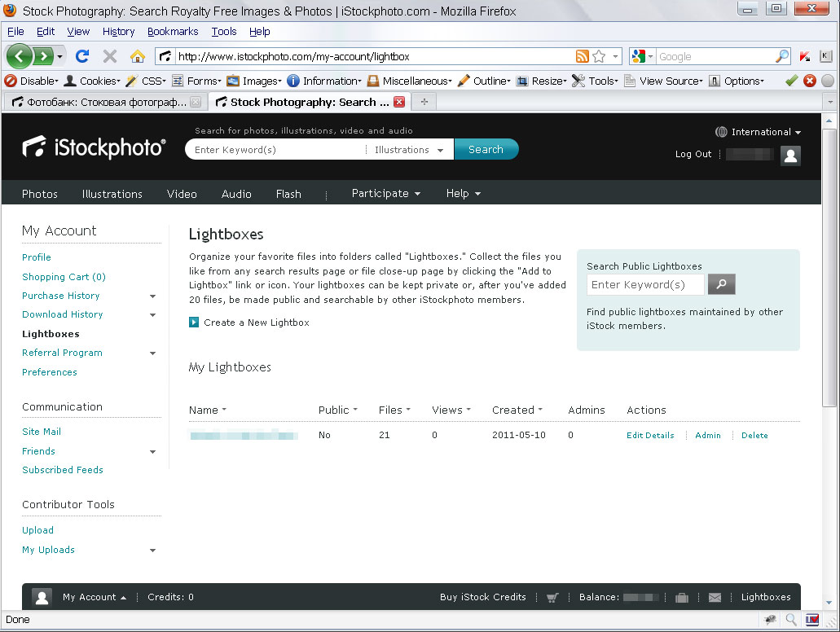Open the mail envelope icon in bottom bar
The height and width of the screenshot is (632, 840).
(x=715, y=597)
